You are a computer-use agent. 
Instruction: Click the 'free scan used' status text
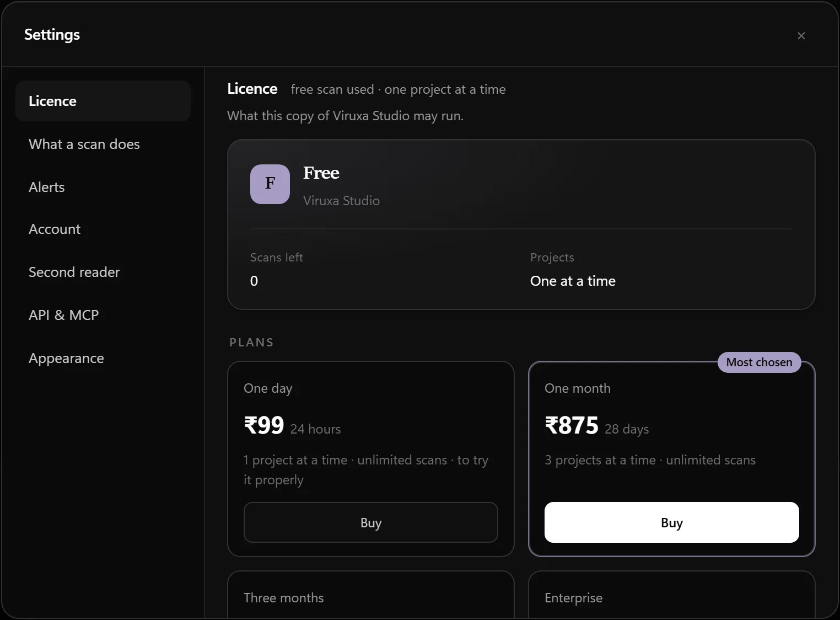tap(332, 89)
